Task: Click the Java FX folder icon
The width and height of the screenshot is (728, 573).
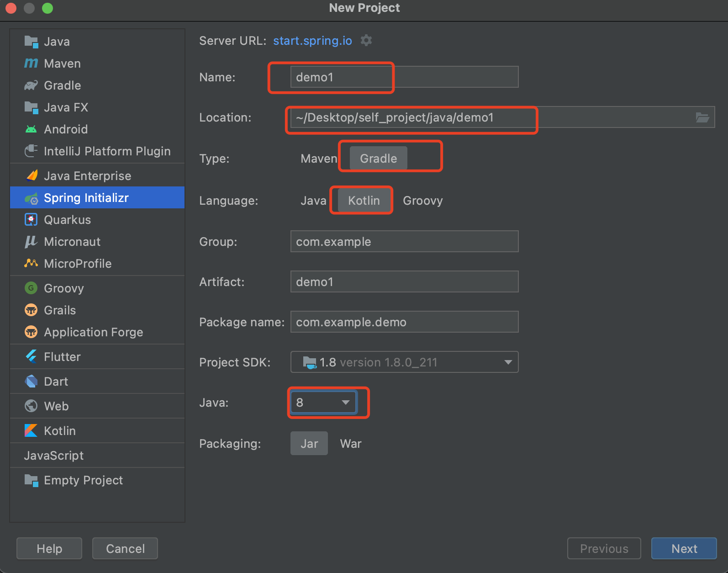Action: [x=31, y=107]
